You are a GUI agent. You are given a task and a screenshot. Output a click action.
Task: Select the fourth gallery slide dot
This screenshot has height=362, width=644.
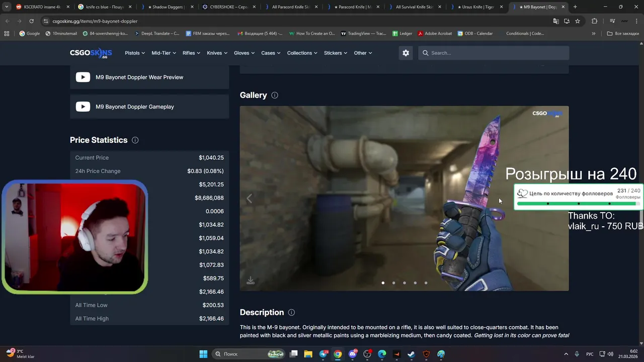tap(415, 283)
